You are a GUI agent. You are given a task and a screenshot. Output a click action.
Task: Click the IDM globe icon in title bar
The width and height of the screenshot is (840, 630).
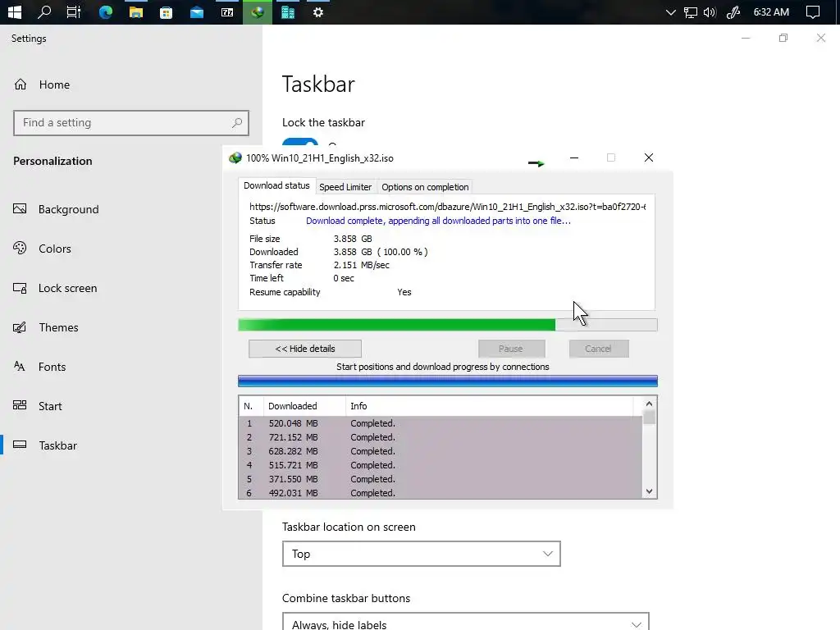pyautogui.click(x=235, y=158)
